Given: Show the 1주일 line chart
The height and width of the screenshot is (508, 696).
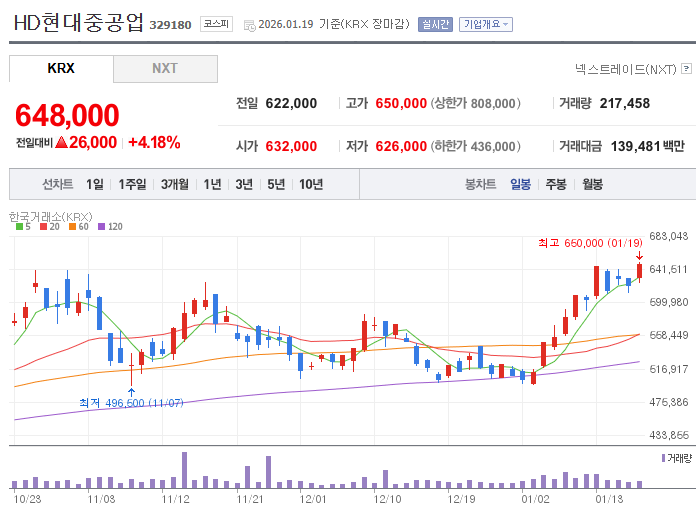Looking at the screenshot, I should click(x=132, y=184).
